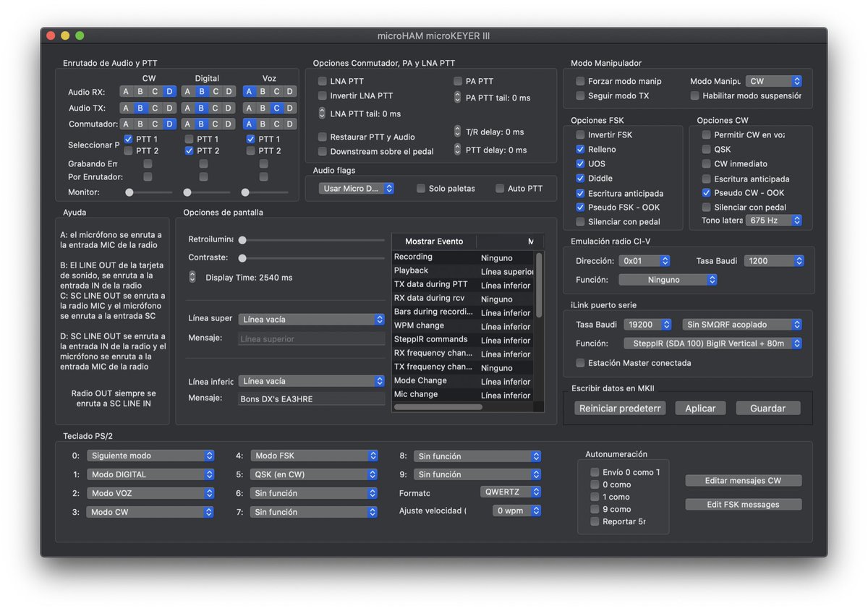Image resolution: width=868 pixels, height=611 pixels.
Task: Enable the LNA PTT checkbox
Action: (x=323, y=81)
